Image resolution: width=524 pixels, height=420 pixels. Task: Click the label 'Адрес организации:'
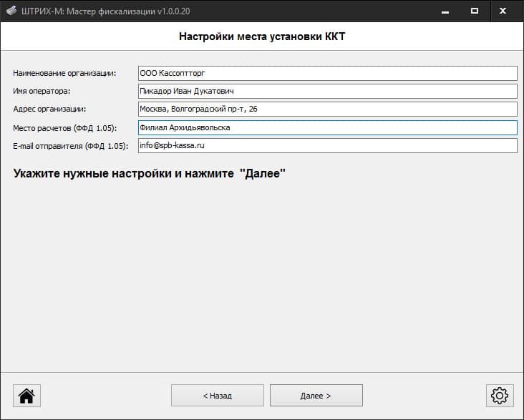click(49, 109)
